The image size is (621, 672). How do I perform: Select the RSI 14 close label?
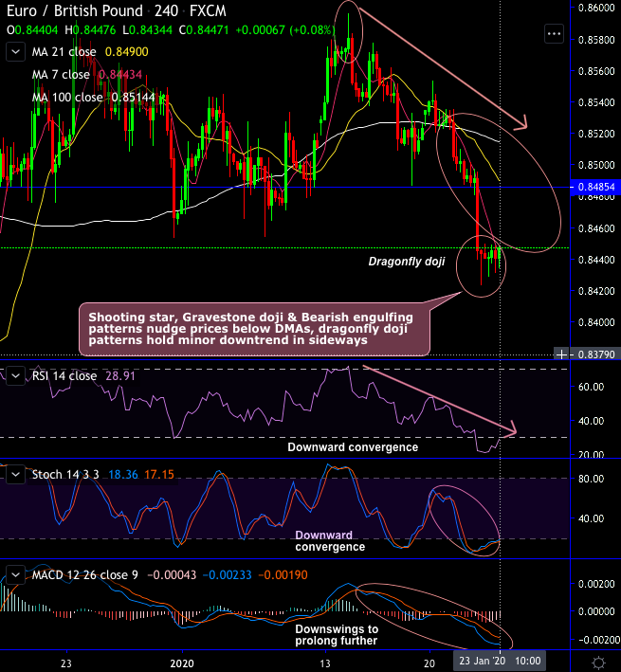coord(64,376)
